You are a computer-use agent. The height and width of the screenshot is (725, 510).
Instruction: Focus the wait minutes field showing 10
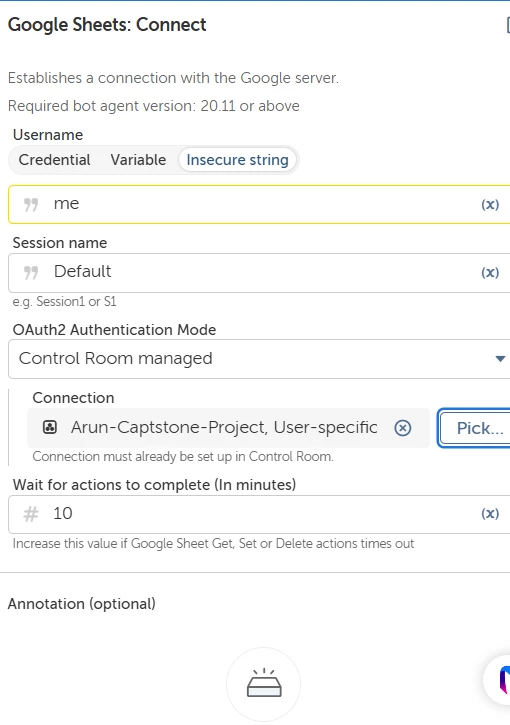259,514
